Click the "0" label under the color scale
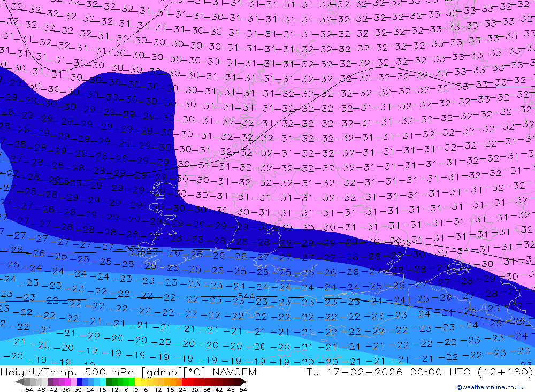 point(136,390)
